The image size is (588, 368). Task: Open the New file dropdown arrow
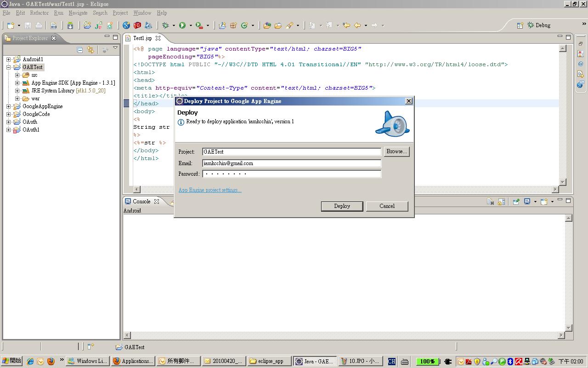19,26
